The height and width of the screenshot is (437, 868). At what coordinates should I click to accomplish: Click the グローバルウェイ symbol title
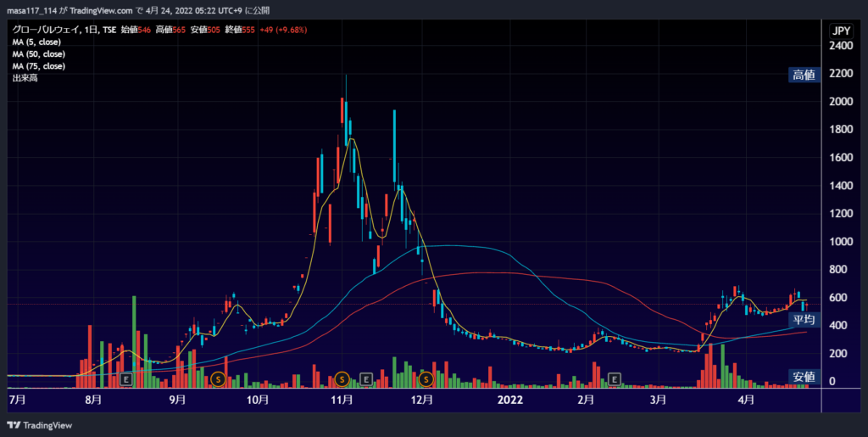45,30
